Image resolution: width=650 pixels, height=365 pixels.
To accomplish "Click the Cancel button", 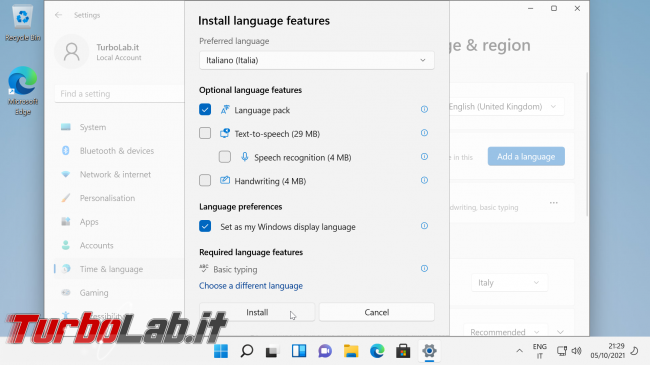I will tap(376, 312).
